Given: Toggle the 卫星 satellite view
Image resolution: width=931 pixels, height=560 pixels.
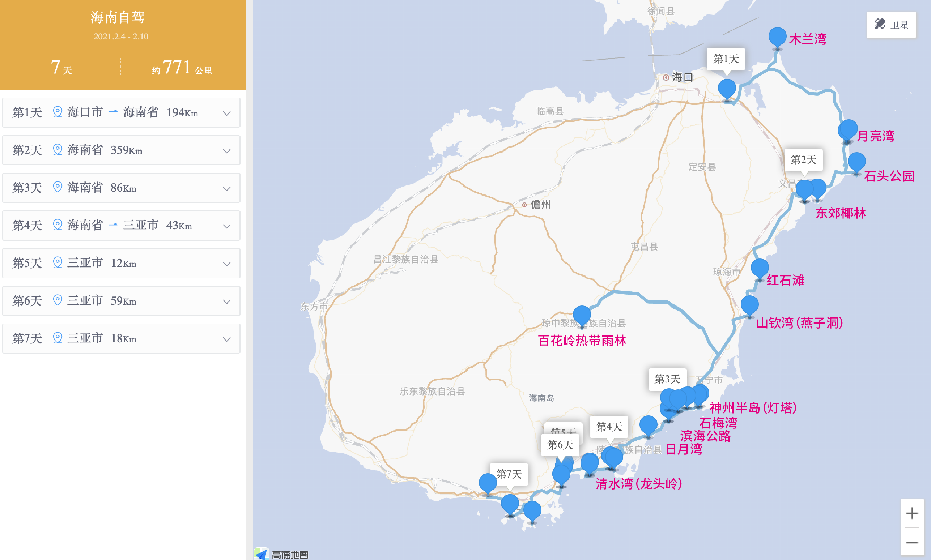Looking at the screenshot, I should (891, 25).
